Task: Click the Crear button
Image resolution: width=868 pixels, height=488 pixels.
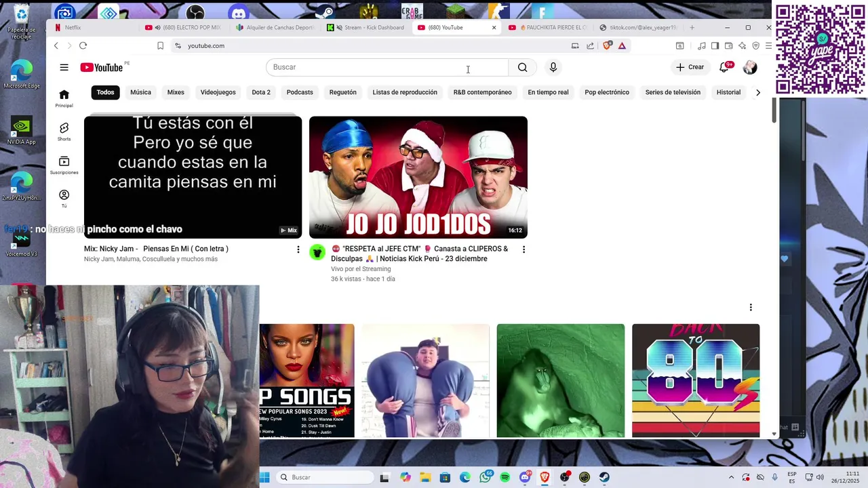Action: [690, 67]
